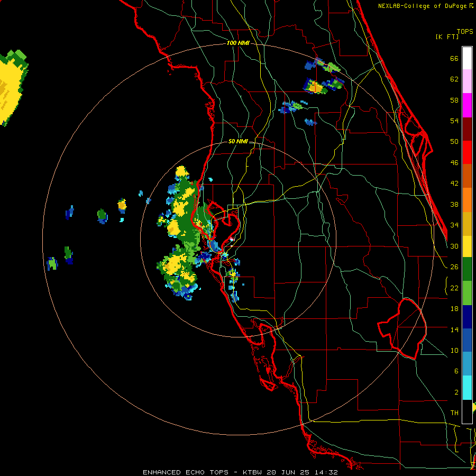Click legend value 50
The height and width of the screenshot is (476, 476).
tap(454, 142)
